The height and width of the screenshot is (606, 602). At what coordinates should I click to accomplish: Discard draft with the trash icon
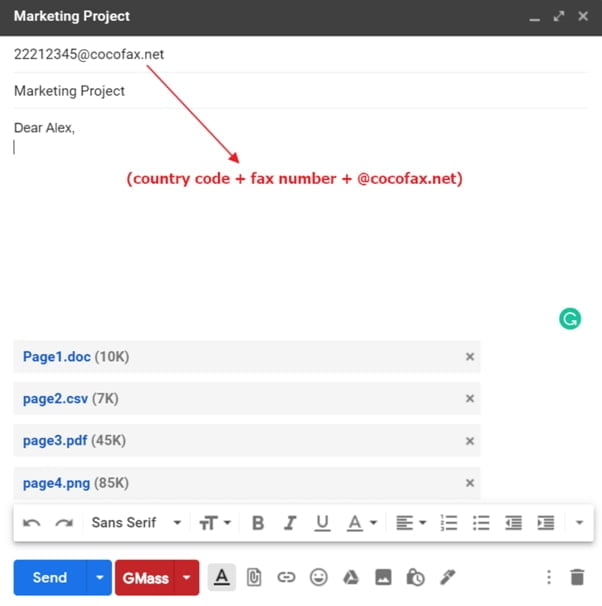pyautogui.click(x=577, y=577)
